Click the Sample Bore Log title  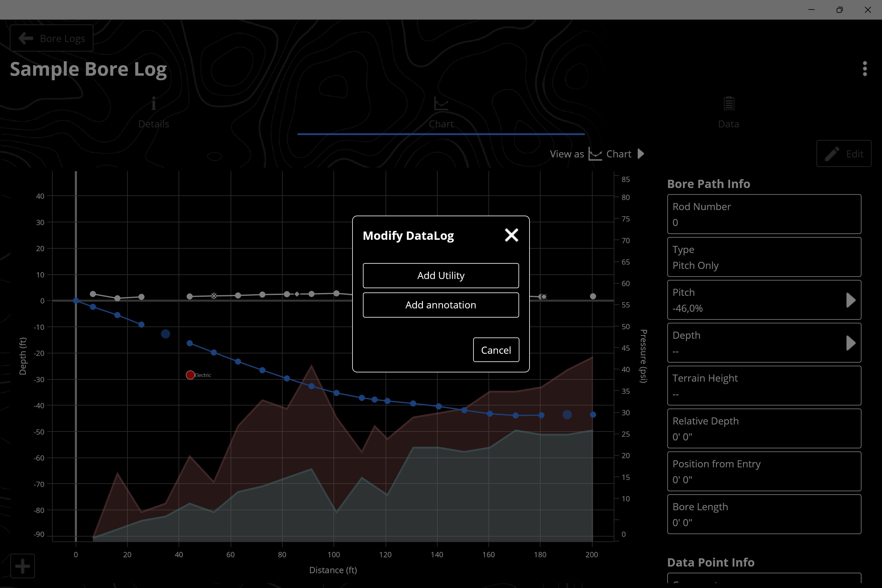point(88,70)
